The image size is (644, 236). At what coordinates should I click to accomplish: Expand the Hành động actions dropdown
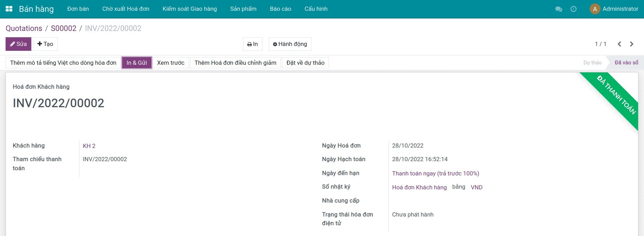tap(290, 44)
